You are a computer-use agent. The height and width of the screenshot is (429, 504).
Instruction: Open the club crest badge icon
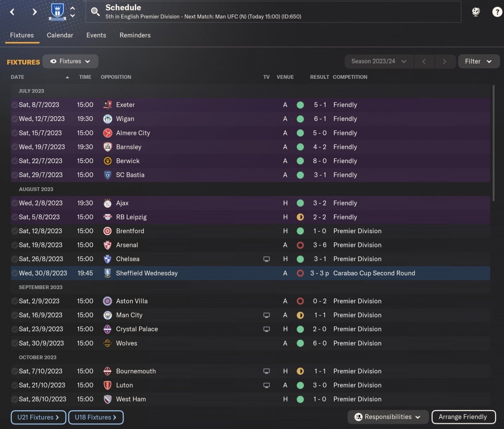(57, 12)
